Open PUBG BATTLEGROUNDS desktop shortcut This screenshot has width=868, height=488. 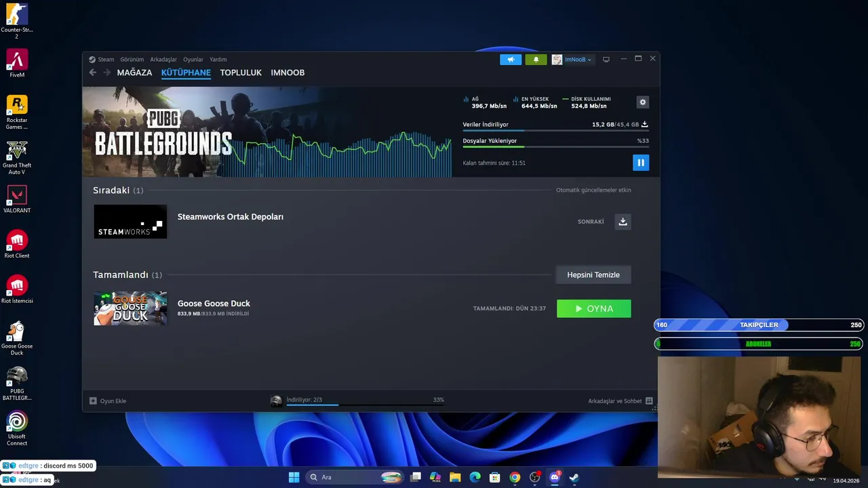pyautogui.click(x=17, y=383)
